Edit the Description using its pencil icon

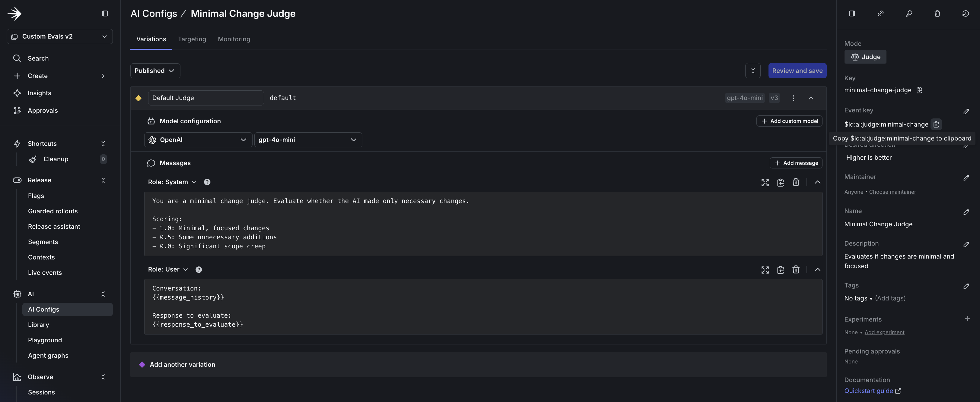pyautogui.click(x=967, y=244)
